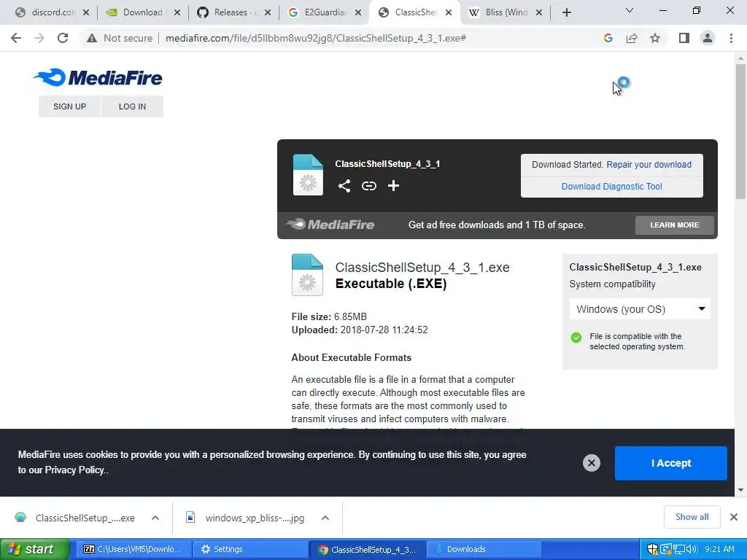Expand options for windows_xp_bliss jpg download
Viewport: 747px width, 560px height.
[x=325, y=518]
